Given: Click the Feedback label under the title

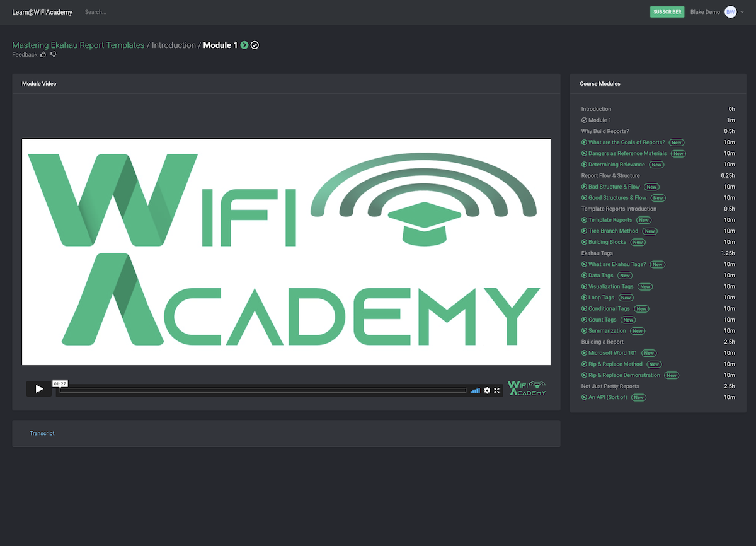Looking at the screenshot, I should point(25,55).
